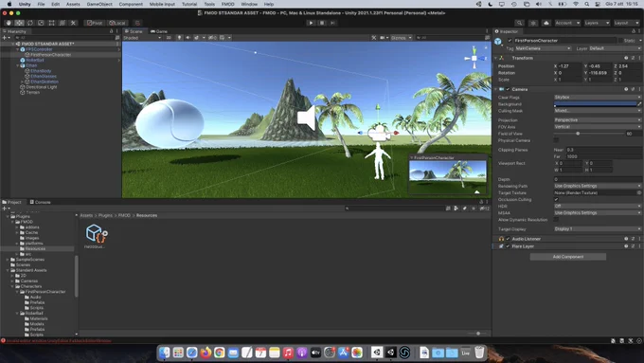Toggle the Audio Listener enabled checkbox

coord(508,239)
